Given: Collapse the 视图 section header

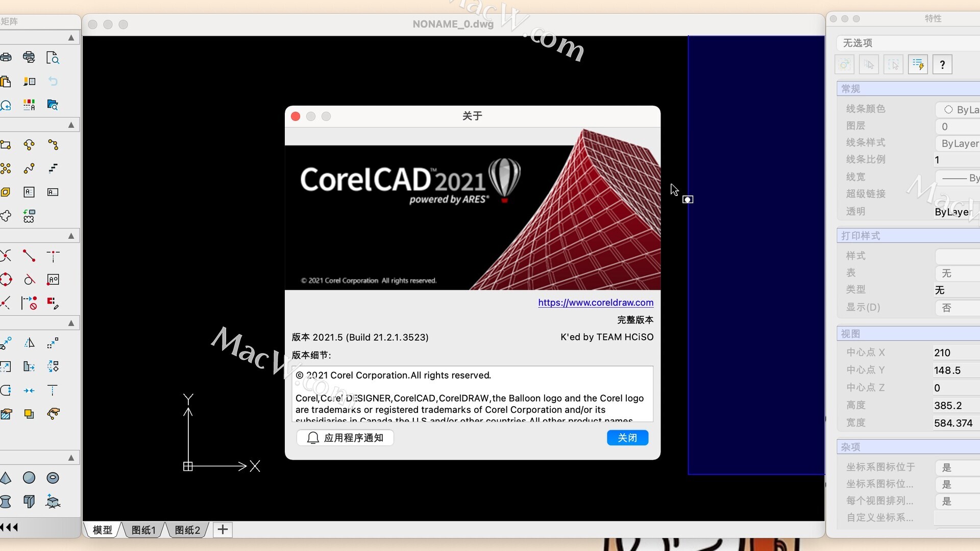Looking at the screenshot, I should pyautogui.click(x=909, y=334).
